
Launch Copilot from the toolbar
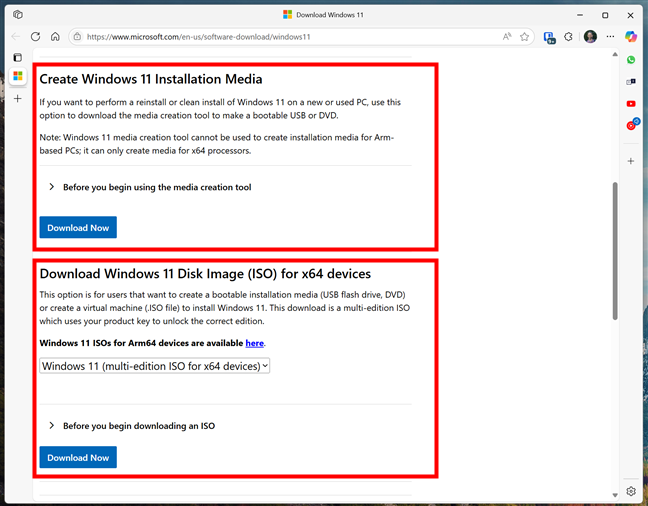631,37
